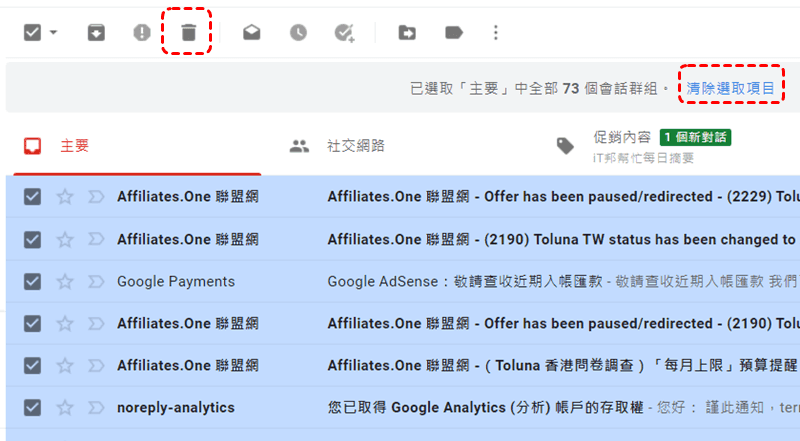Viewport: 800px width, 441px height.
Task: Open Google AdSense 敬請查收近期入帳匯款 subject
Action: click(x=465, y=281)
